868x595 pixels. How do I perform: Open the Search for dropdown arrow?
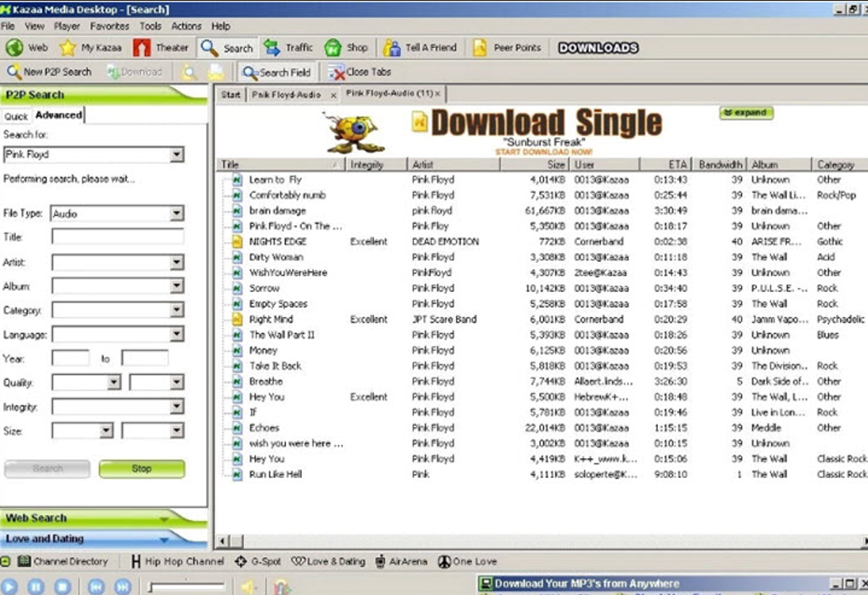[x=176, y=154]
